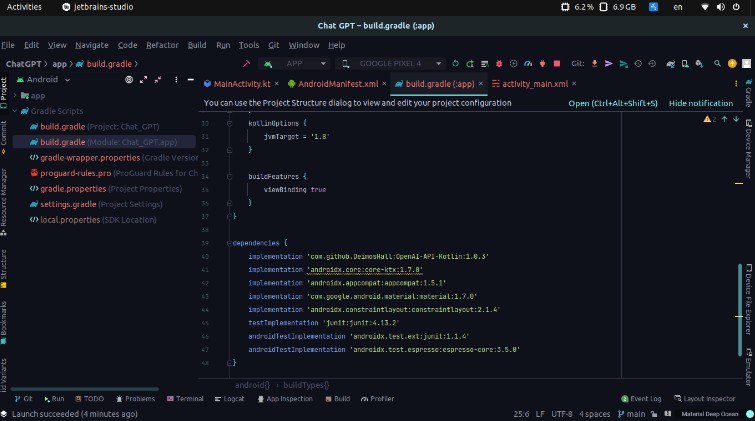755x421 pixels.
Task: Select build.gradle (Project: Chat_GPT) file
Action: pyautogui.click(x=94, y=127)
